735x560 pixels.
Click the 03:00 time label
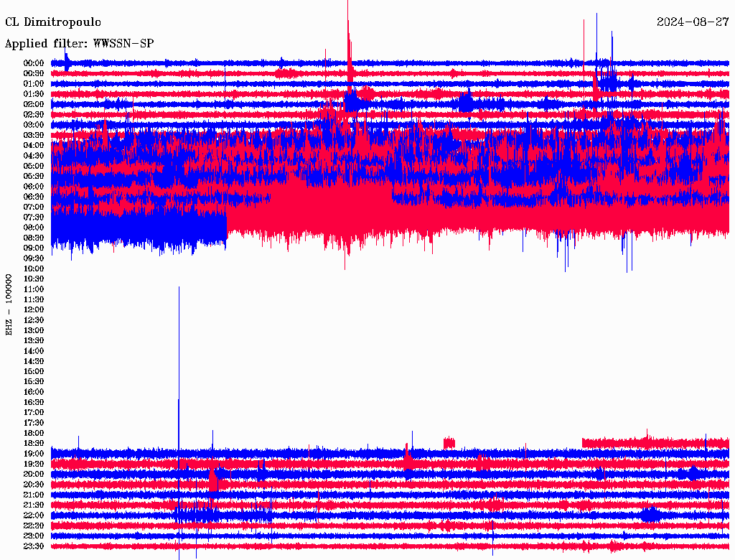(34, 125)
